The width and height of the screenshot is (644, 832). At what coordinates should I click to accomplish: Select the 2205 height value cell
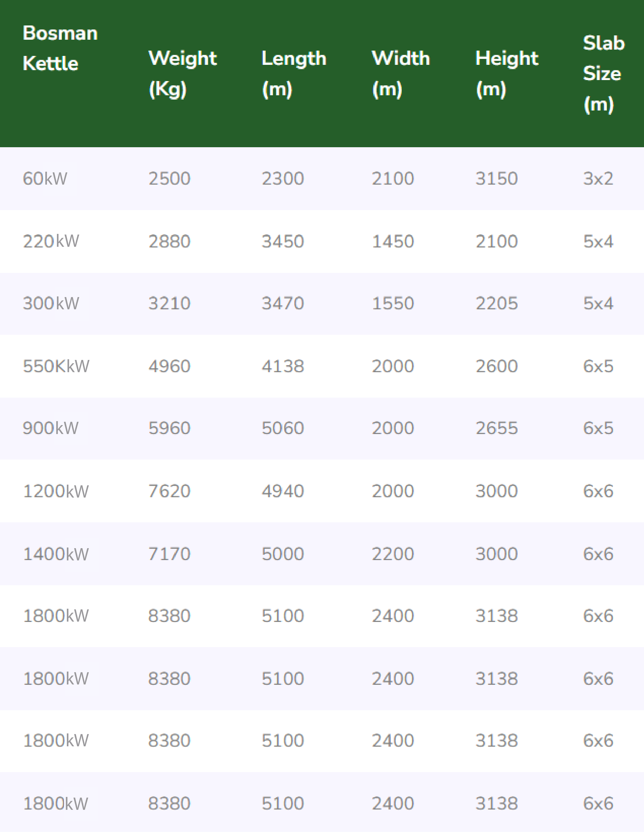click(496, 304)
